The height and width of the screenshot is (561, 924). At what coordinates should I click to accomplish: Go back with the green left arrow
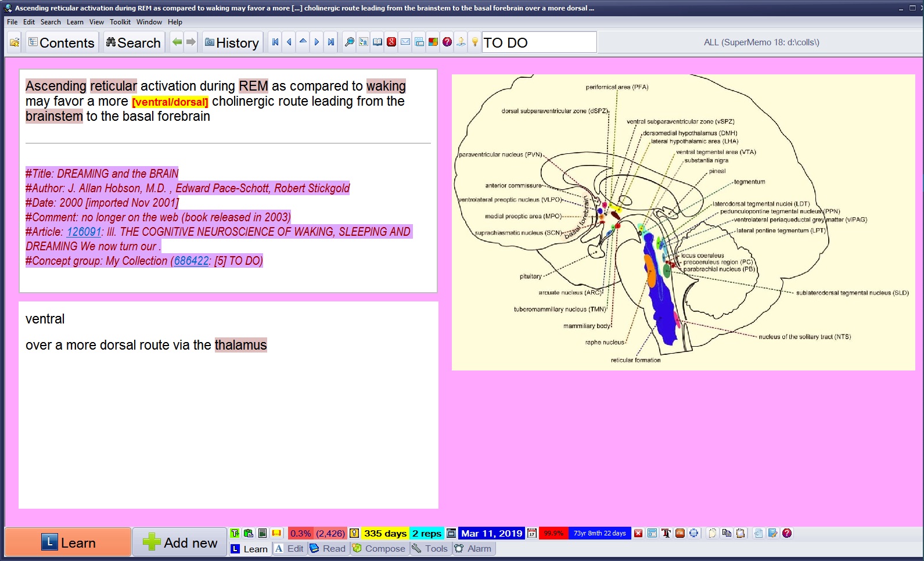click(177, 42)
